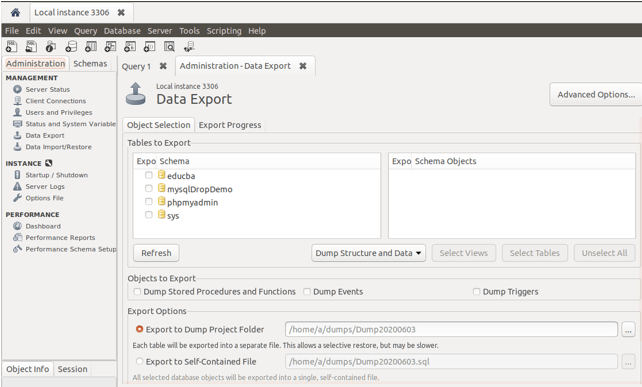The width and height of the screenshot is (642, 387).
Task: Click the Data Export sidebar icon
Action: pyautogui.click(x=17, y=135)
